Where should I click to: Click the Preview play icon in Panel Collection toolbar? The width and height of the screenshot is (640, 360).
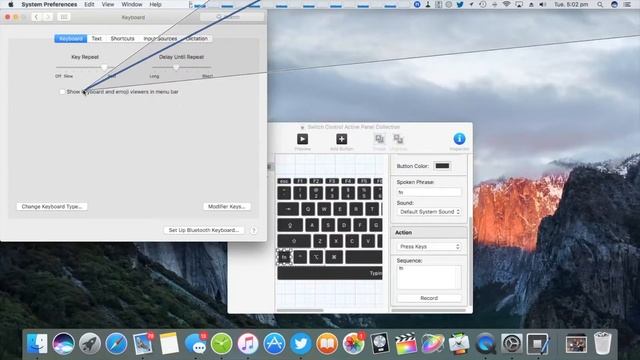coord(302,139)
